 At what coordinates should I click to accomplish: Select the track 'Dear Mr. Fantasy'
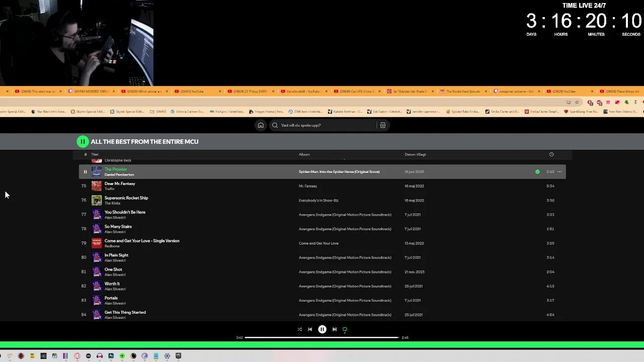coord(120,184)
